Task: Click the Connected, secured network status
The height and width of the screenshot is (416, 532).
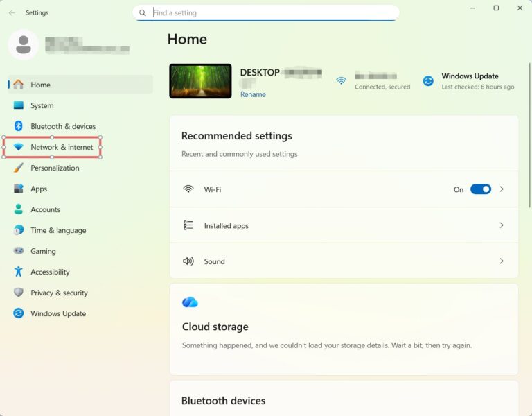Action: (x=382, y=87)
